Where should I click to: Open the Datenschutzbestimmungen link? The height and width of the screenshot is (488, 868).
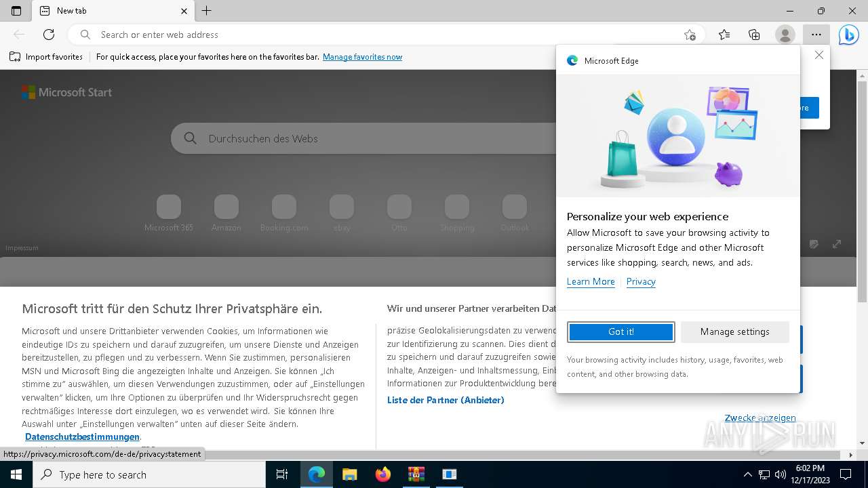(82, 437)
